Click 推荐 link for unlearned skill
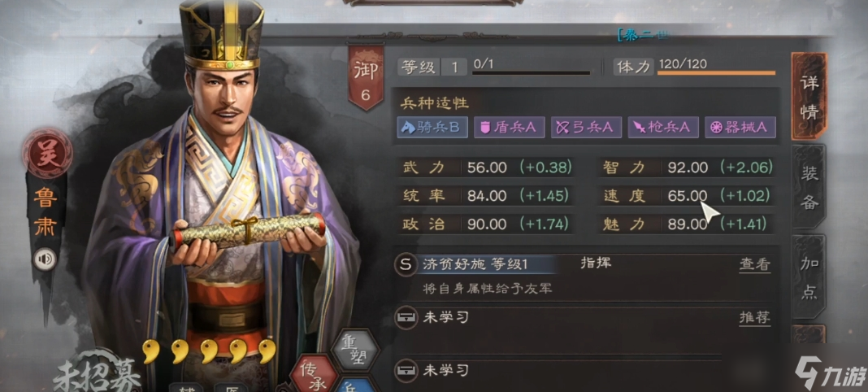Image resolution: width=868 pixels, height=392 pixels. tap(754, 318)
